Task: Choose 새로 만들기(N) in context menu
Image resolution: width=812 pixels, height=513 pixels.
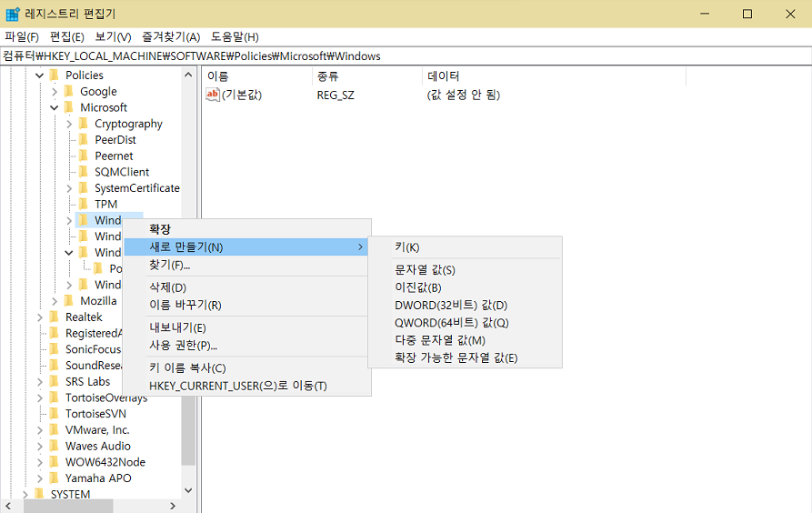Action: click(247, 246)
